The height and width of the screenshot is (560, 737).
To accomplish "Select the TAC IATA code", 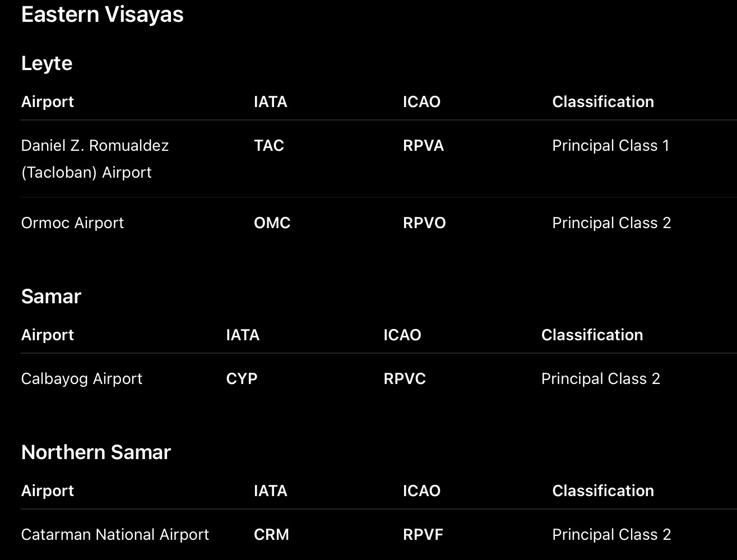I will pyautogui.click(x=269, y=146).
